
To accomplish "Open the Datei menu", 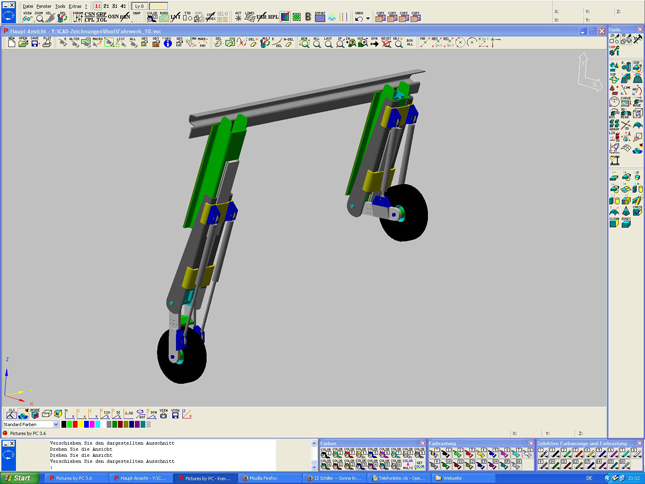I will click(x=28, y=6).
